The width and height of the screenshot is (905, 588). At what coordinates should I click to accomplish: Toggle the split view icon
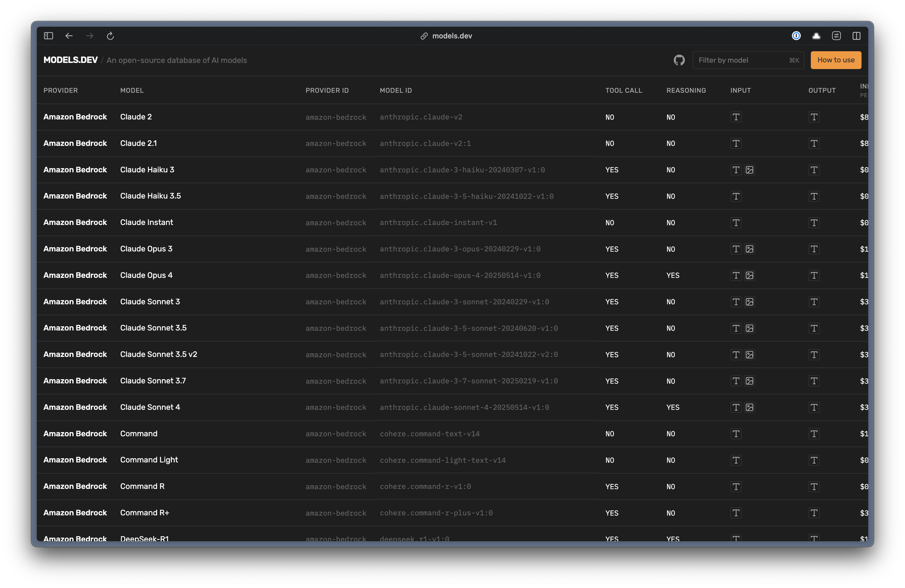point(856,36)
